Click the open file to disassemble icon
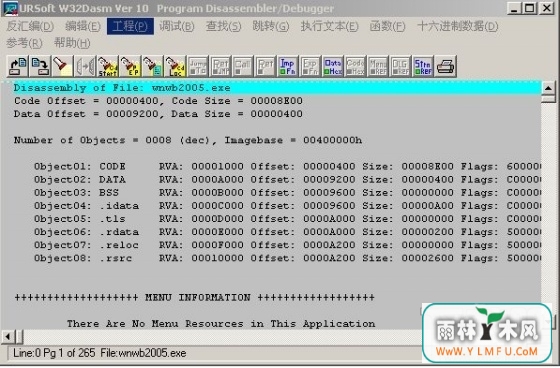Screen dimensions: 560x368 [x=18, y=66]
